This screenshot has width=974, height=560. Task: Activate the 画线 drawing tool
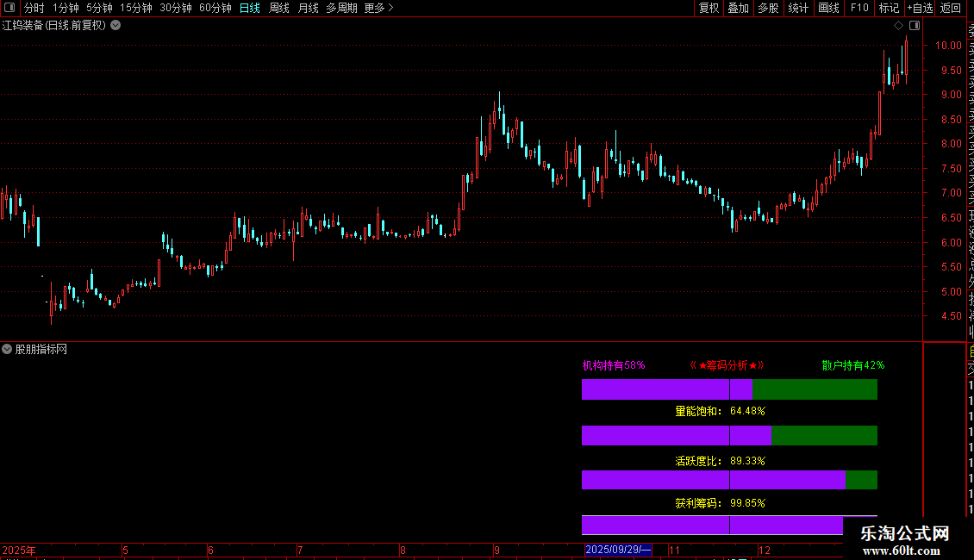[828, 8]
